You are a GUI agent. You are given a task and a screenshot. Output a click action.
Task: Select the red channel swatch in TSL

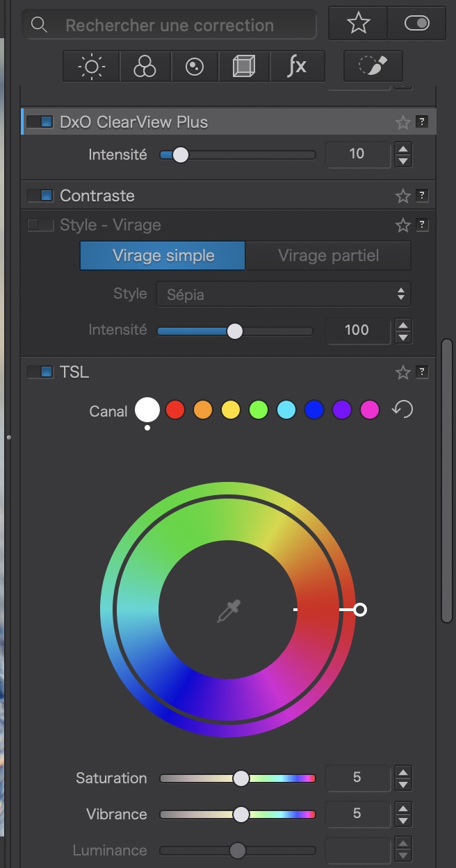175,410
